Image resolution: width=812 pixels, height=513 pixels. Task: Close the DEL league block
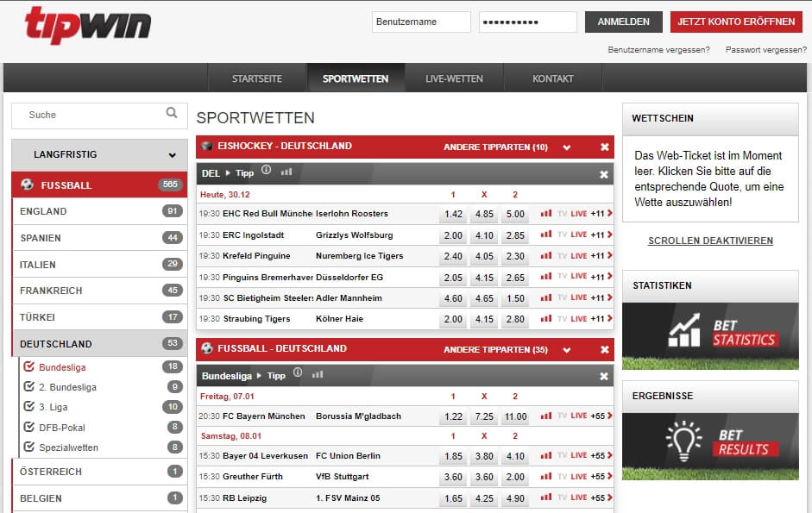[x=604, y=174]
